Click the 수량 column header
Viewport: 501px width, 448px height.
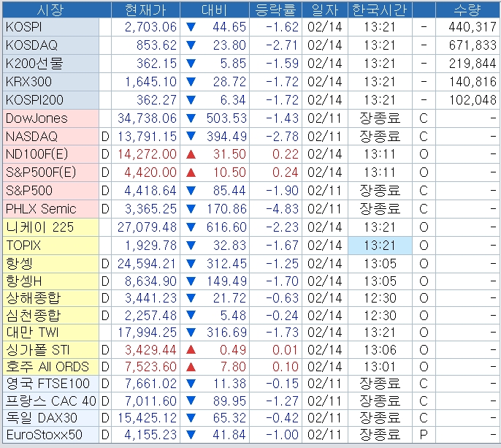(x=467, y=10)
